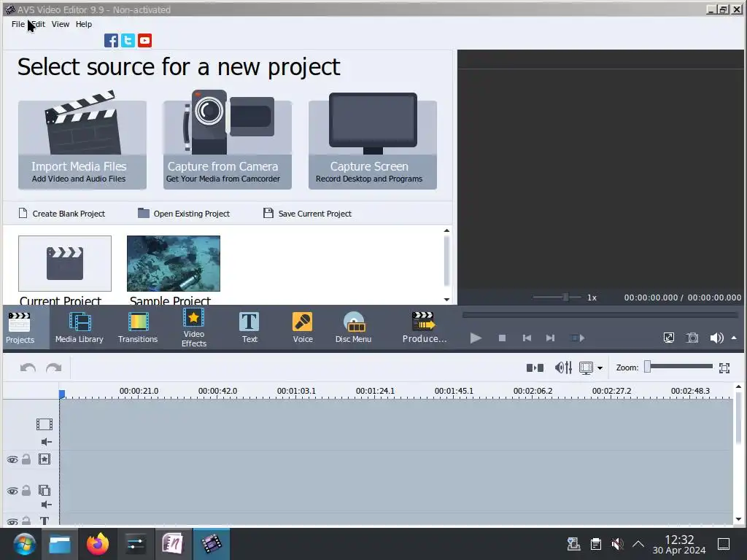The height and width of the screenshot is (560, 747).
Task: Open the File menu
Action: [x=18, y=24]
